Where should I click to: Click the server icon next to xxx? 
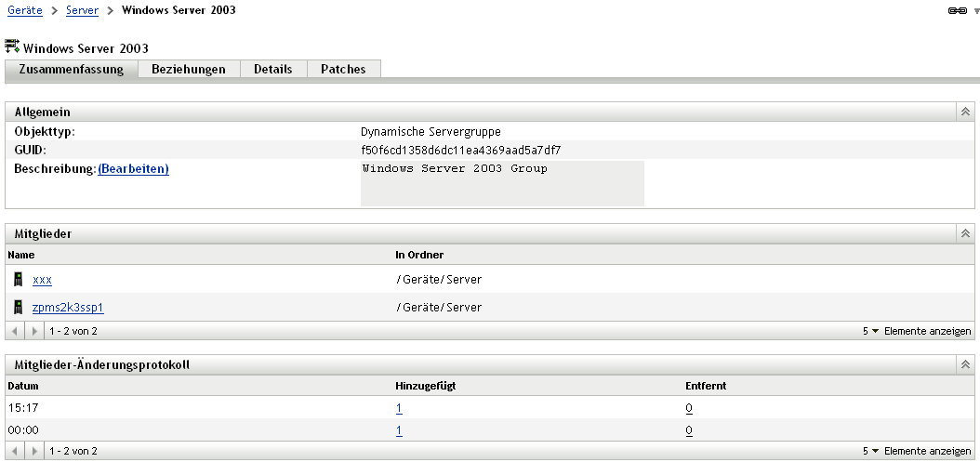pos(18,279)
